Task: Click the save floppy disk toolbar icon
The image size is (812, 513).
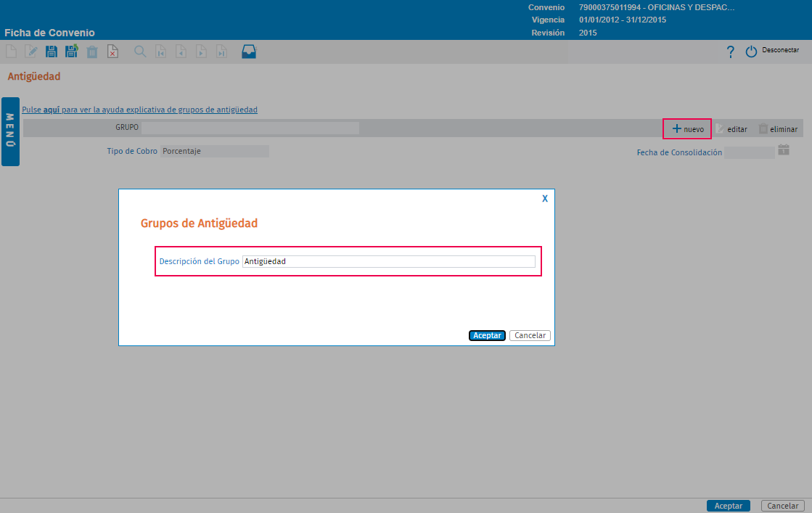Action: 52,52
